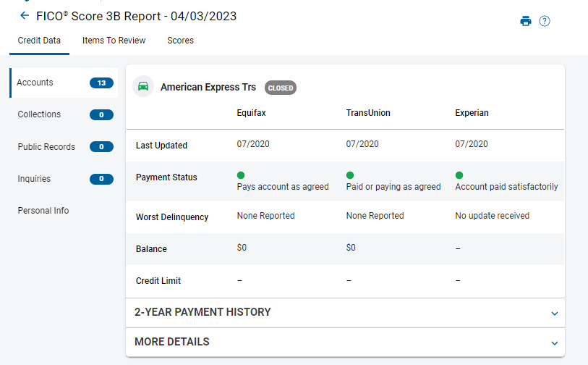This screenshot has height=365, width=588.
Task: Expand the 2-Year Payment History chevron
Action: pyautogui.click(x=555, y=313)
